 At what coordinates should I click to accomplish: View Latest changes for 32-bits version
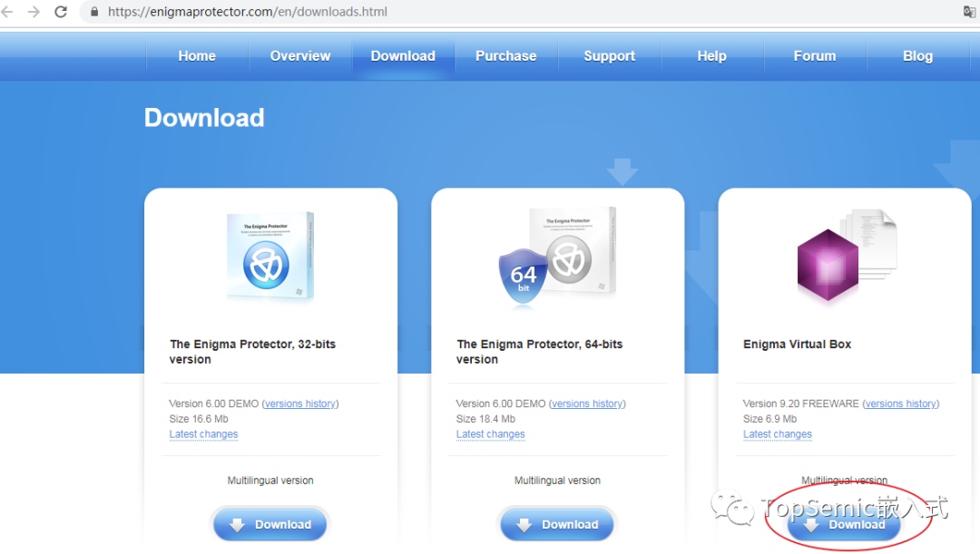203,434
